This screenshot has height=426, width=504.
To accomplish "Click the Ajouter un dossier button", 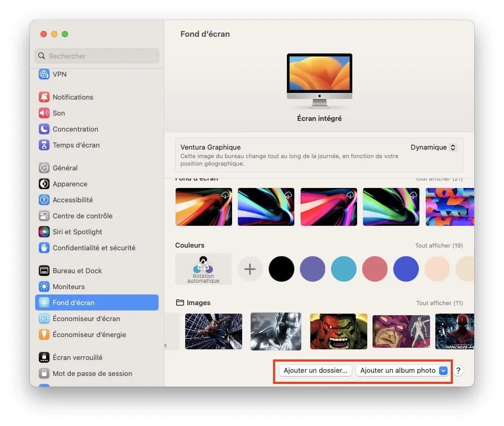I will 315,371.
